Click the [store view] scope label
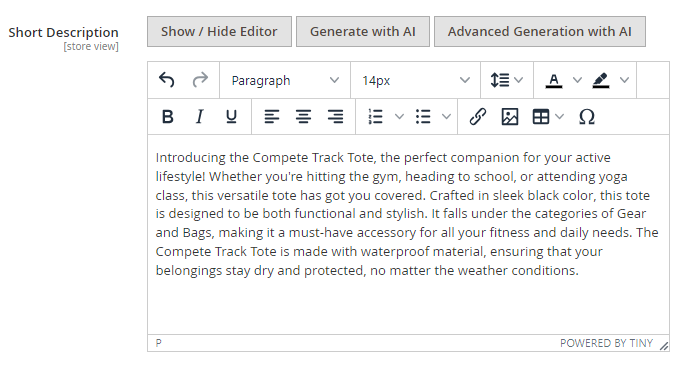Screen dimensions: 685x369 coord(91,46)
